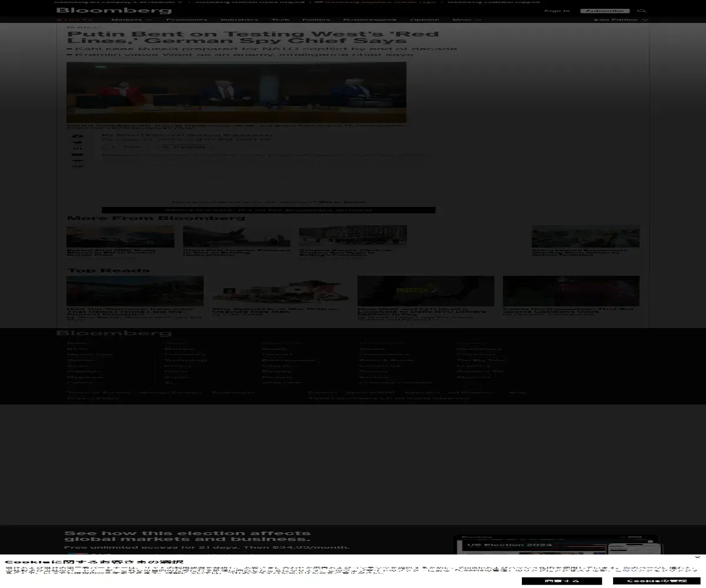Open the footer Markets link
Viewport: 706px width, 588px height.
[x=179, y=349]
